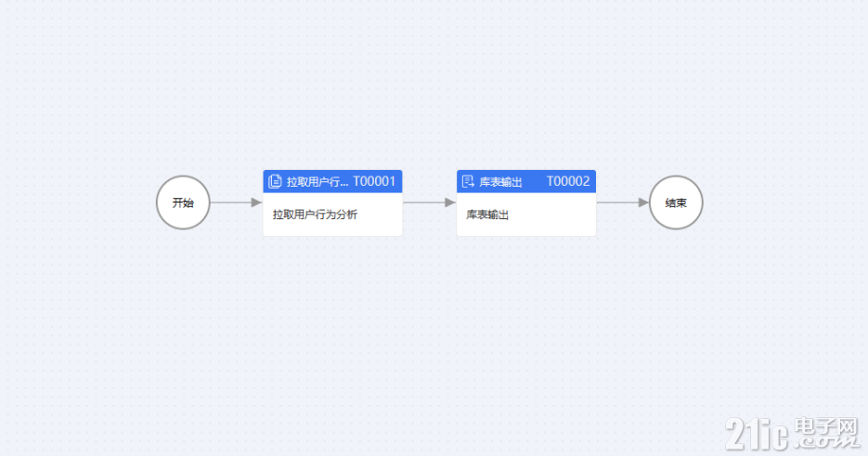Screen dimensions: 868x457
Task: Select the connector arrow from 开始 to T00001
Action: (236, 202)
